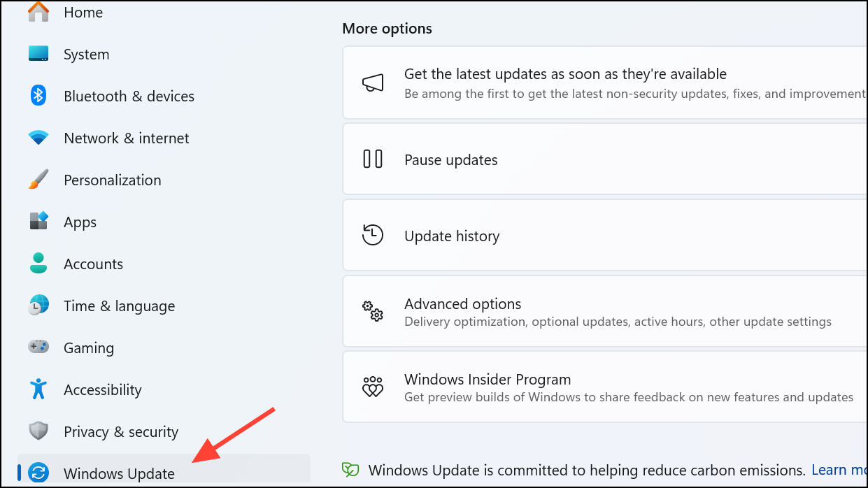Click the Gaming controller icon
This screenshot has width=868, height=488.
pos(38,347)
